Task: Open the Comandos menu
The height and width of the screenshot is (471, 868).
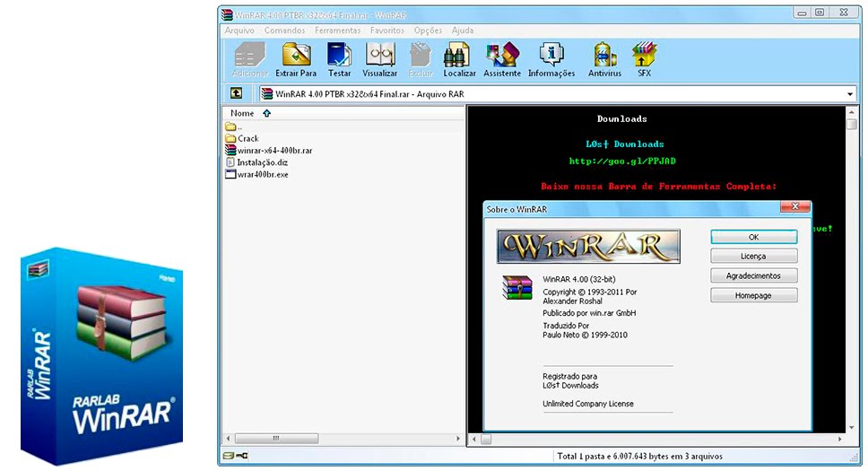Action: (x=284, y=31)
